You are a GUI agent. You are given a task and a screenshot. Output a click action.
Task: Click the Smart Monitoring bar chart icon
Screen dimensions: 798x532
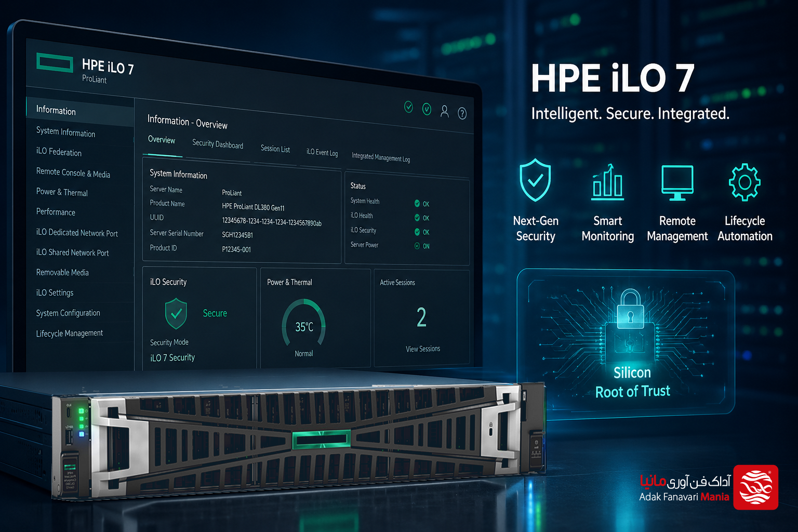[x=608, y=182]
